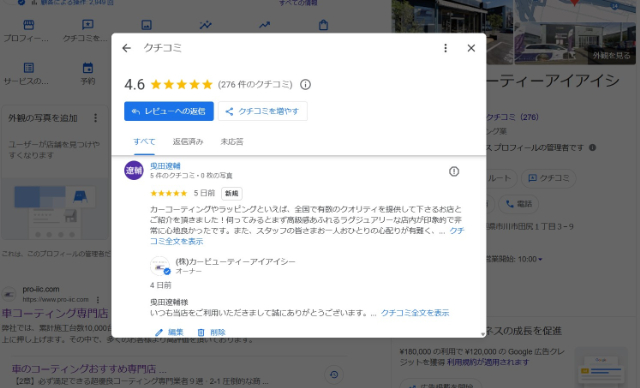This screenshot has width=640, height=388.
Task: Click the info icon beside プロフィールの管理者です
Action: pyautogui.click(x=592, y=147)
